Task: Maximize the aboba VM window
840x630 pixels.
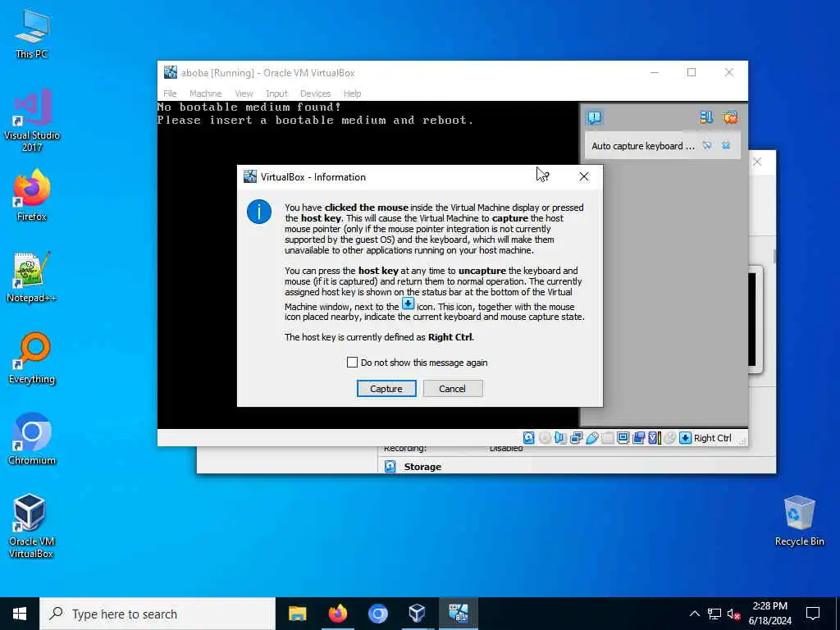Action: click(x=692, y=72)
